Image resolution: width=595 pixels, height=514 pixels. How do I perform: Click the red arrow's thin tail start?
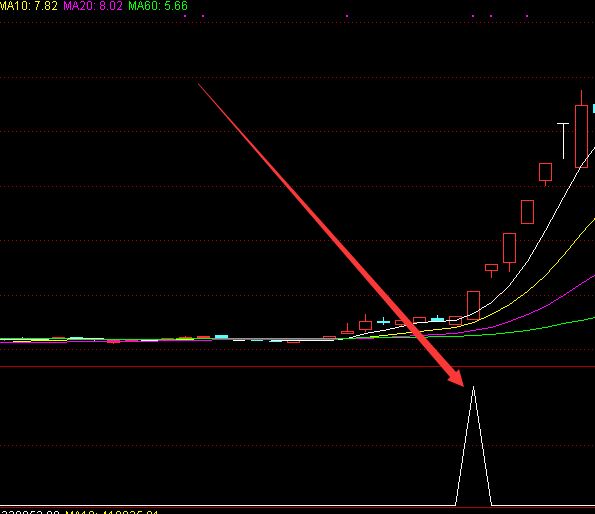[x=199, y=84]
